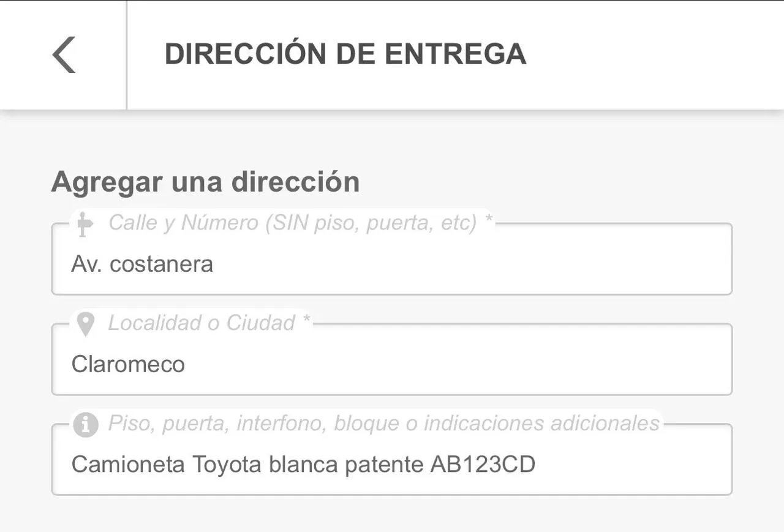Click the info circle icon
This screenshot has width=784, height=532.
85,424
